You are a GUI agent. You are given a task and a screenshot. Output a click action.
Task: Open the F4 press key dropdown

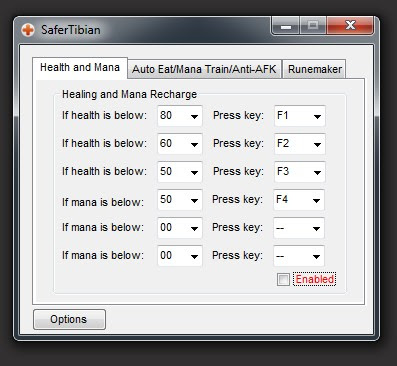pos(299,200)
